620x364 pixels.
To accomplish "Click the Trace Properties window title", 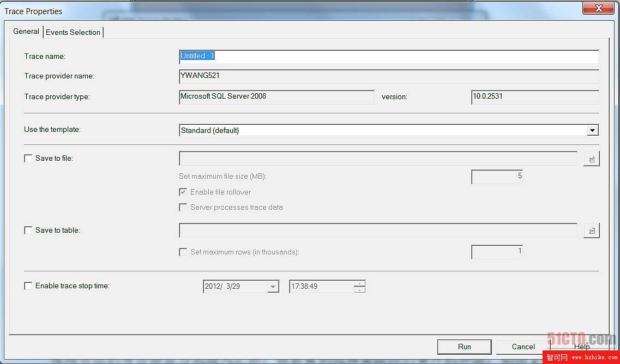I will pos(33,11).
